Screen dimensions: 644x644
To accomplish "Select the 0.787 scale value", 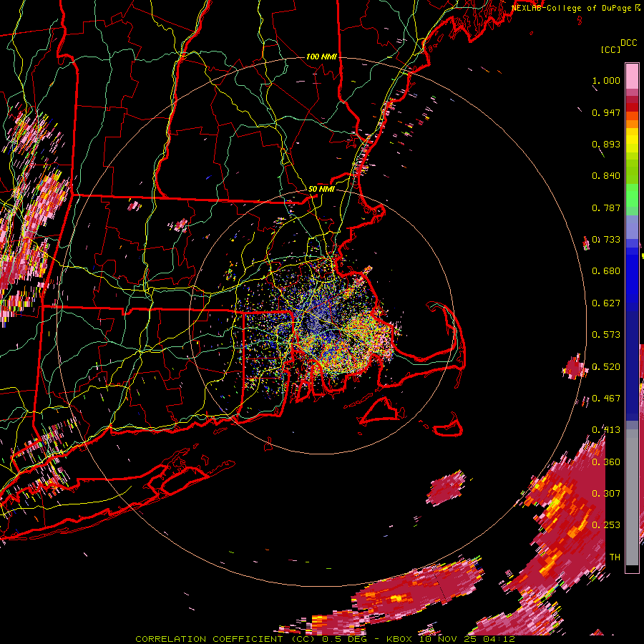I will pos(606,208).
